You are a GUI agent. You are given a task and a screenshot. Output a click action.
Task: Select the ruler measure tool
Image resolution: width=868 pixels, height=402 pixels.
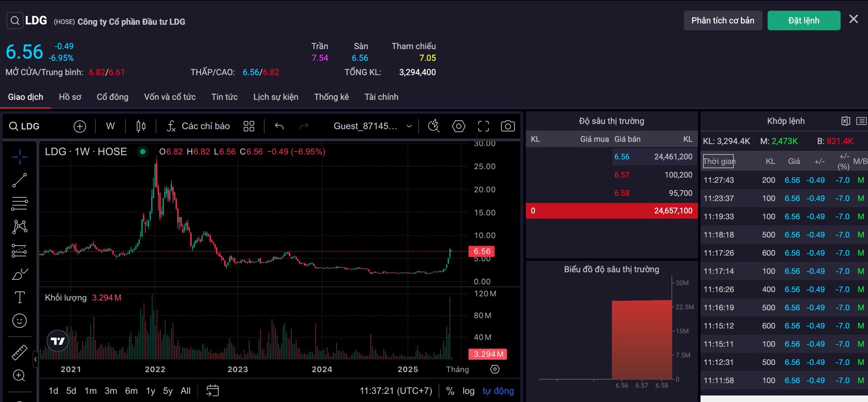tap(19, 352)
